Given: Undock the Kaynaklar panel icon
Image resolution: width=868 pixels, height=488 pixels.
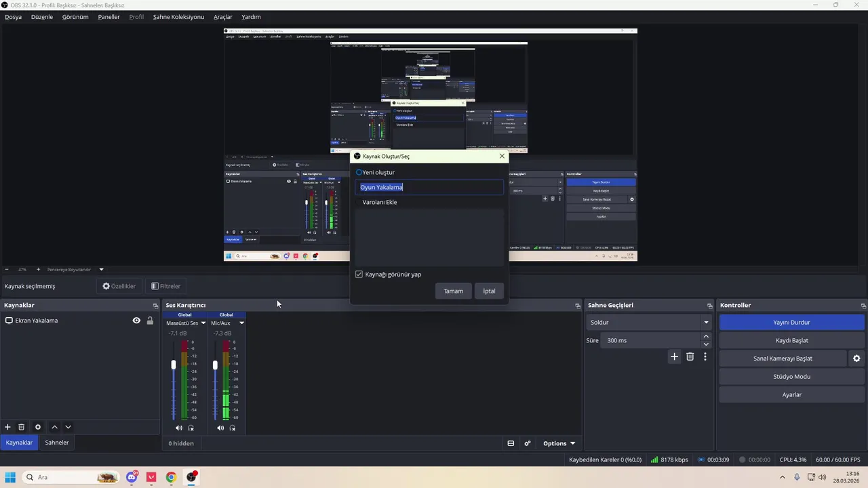Looking at the screenshot, I should (x=155, y=306).
